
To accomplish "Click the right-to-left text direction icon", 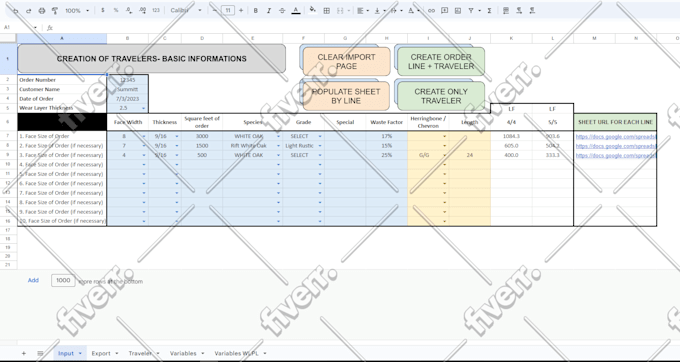I will pos(532,10).
